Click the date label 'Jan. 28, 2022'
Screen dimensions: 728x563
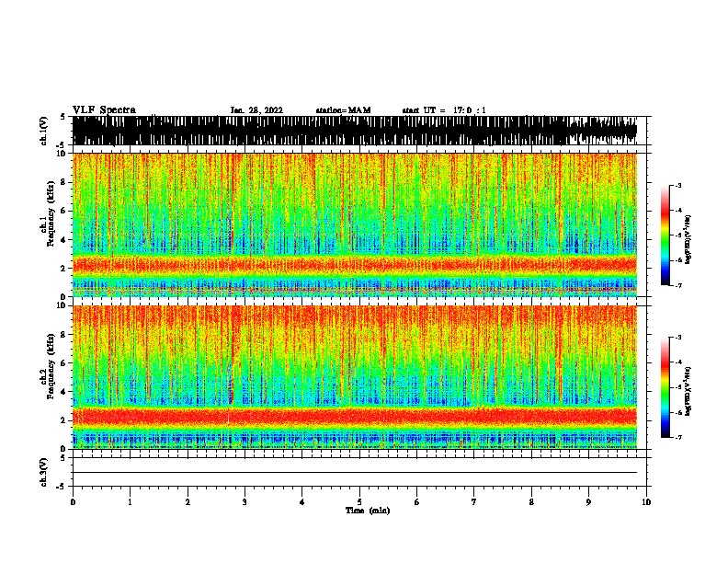click(x=256, y=110)
